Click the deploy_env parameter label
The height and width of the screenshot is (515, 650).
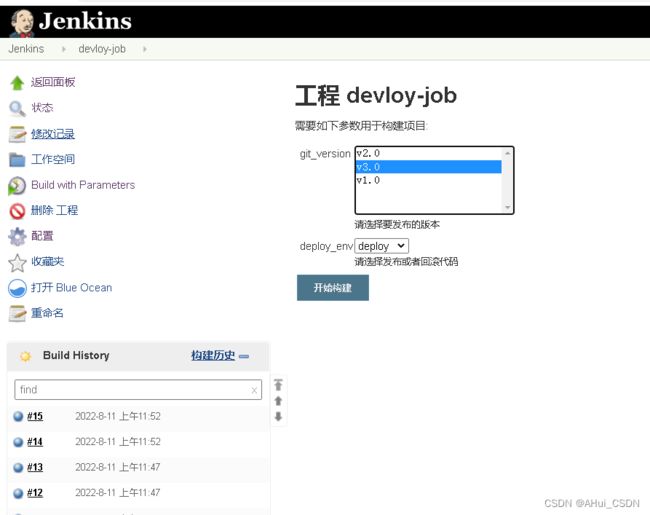326,246
